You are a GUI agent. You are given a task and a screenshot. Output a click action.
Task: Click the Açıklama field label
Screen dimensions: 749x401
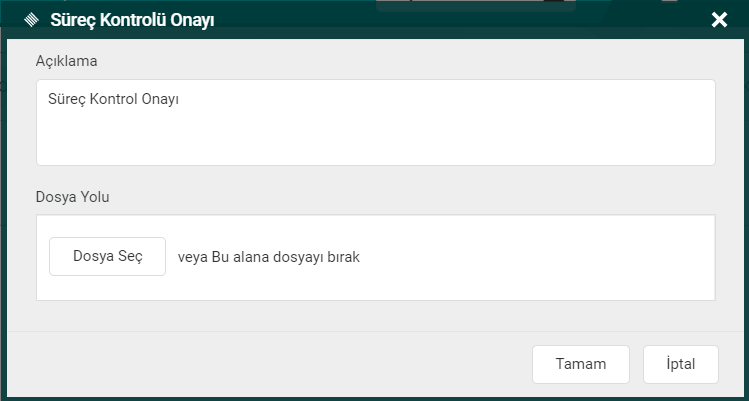click(x=66, y=61)
